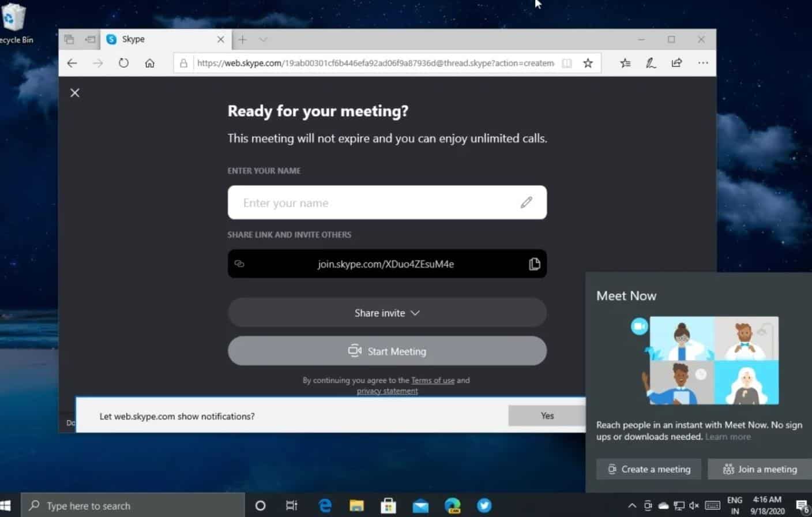Image resolution: width=812 pixels, height=517 pixels.
Task: Go back with the browser back arrow
Action: [72, 63]
